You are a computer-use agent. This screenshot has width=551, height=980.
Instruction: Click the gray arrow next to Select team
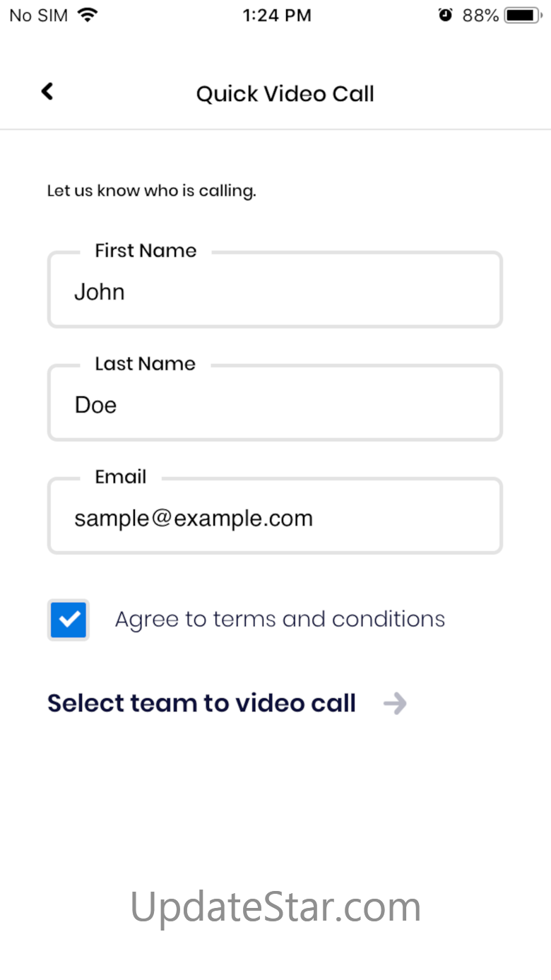pyautogui.click(x=395, y=704)
